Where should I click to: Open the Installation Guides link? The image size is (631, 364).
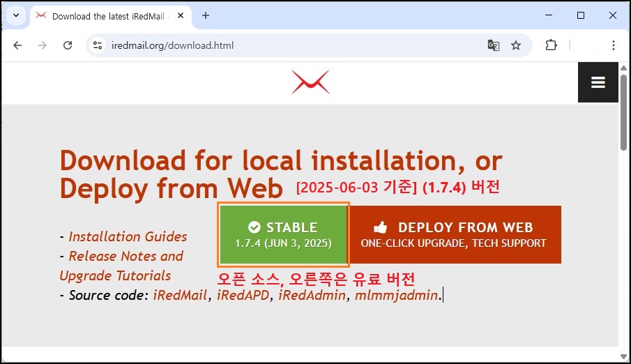point(128,236)
